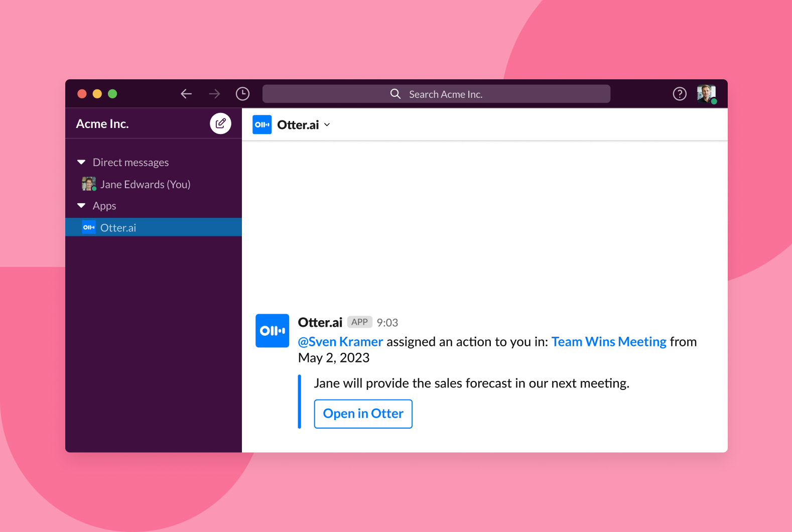The height and width of the screenshot is (532, 792).
Task: Go forward using the right arrow
Action: coord(214,94)
